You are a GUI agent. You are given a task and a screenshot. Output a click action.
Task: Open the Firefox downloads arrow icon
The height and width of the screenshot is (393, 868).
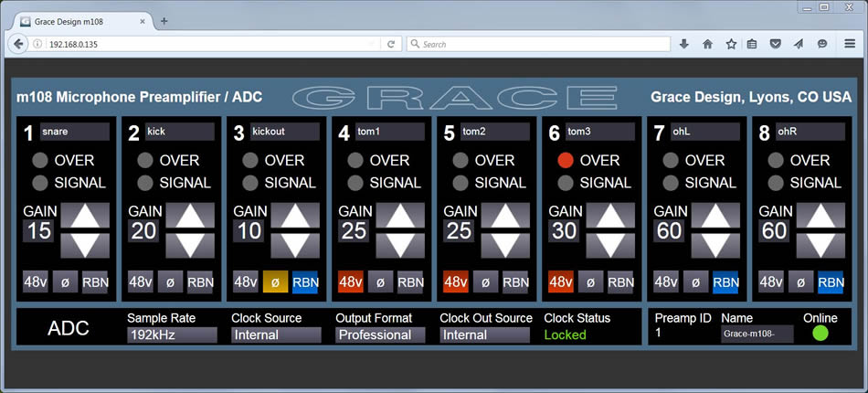[x=683, y=44]
